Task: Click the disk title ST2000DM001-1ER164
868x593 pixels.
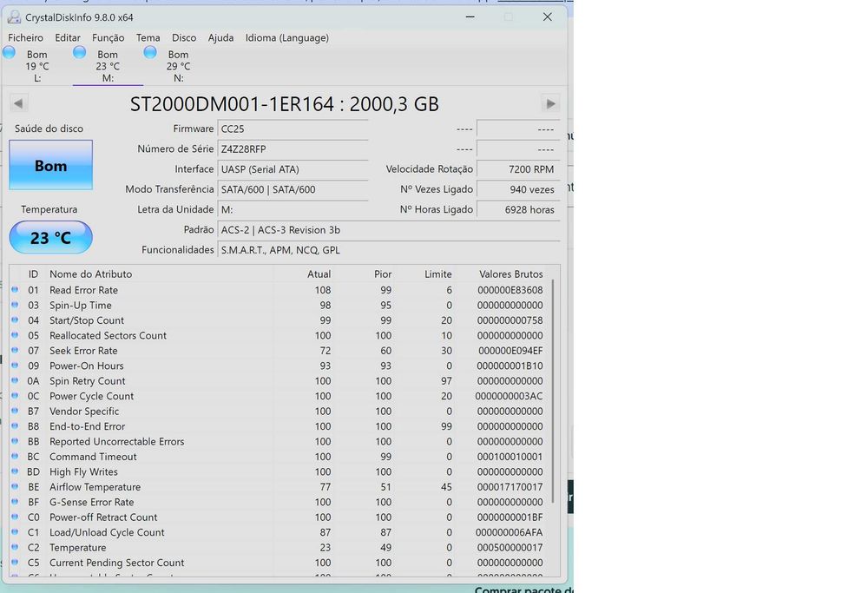Action: [x=284, y=103]
